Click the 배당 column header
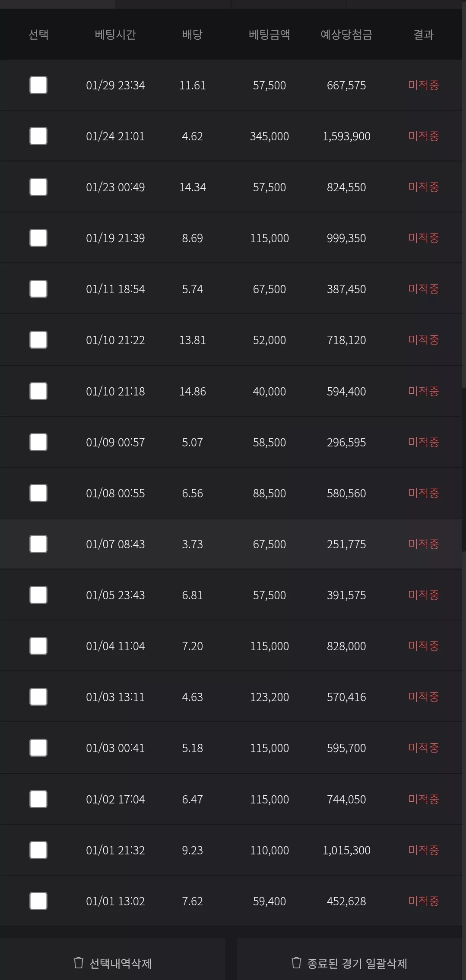Screen dimensions: 466x980 click(192, 35)
